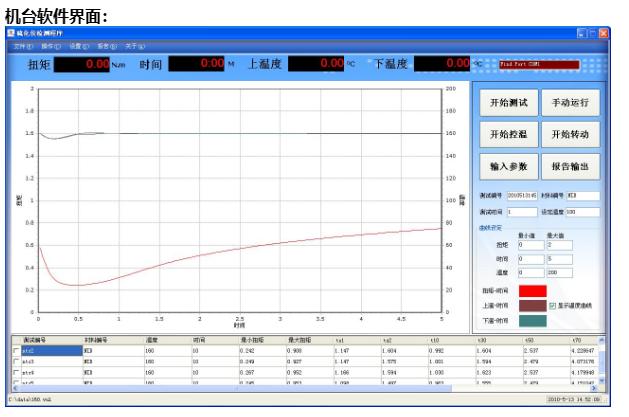Click the 开始测试 button
629x417 pixels.
click(508, 104)
